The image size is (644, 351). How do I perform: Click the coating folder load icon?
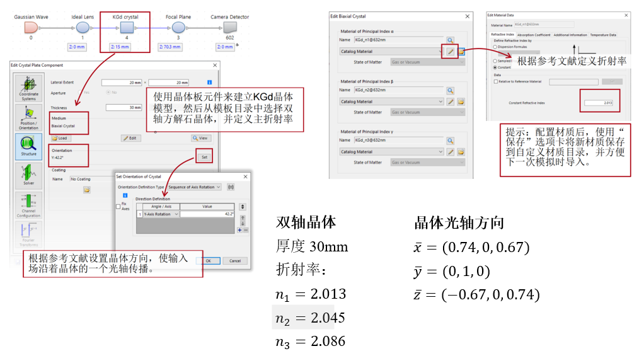pos(87,190)
